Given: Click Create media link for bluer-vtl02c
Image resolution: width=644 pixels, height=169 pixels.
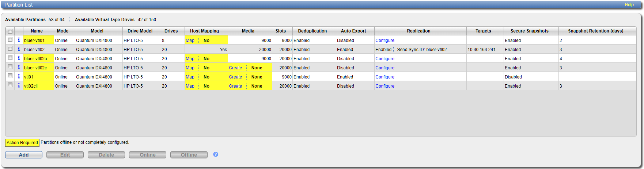Looking at the screenshot, I should coord(235,68).
